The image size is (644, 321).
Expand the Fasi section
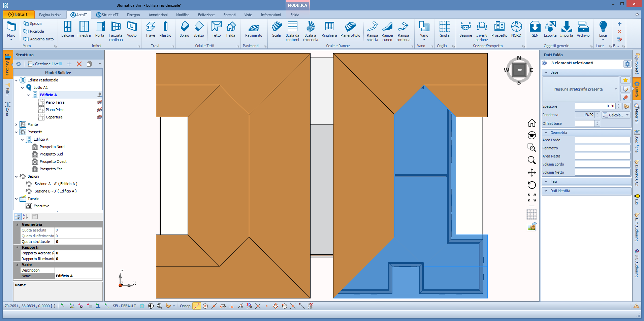tap(546, 181)
